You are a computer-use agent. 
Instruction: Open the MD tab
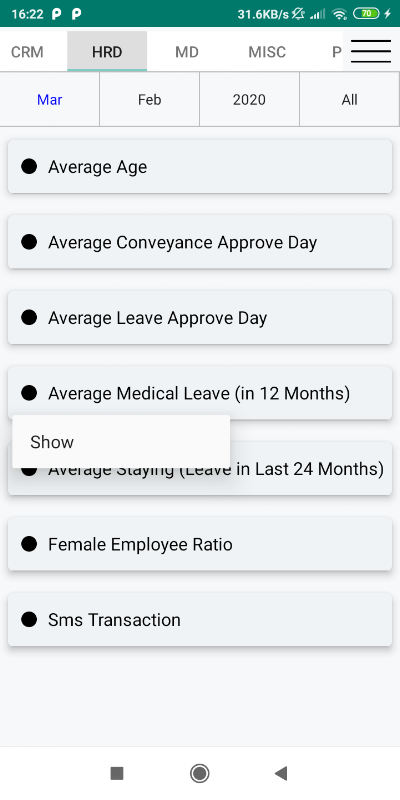point(187,52)
